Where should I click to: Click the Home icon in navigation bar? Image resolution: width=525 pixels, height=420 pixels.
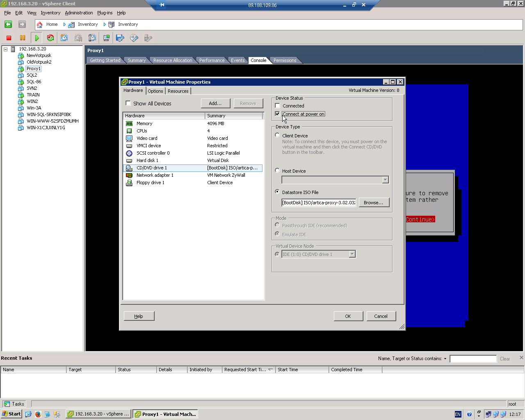coord(40,25)
